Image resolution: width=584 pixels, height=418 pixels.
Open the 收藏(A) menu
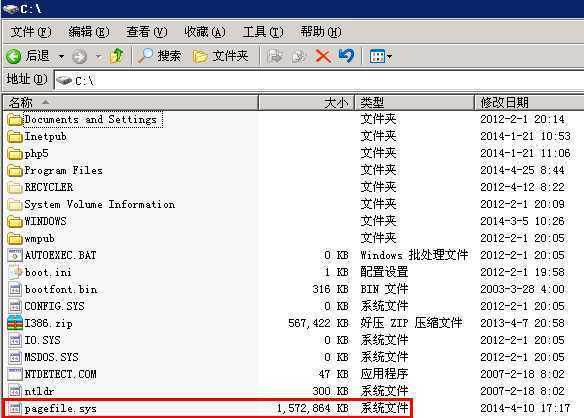(x=205, y=32)
